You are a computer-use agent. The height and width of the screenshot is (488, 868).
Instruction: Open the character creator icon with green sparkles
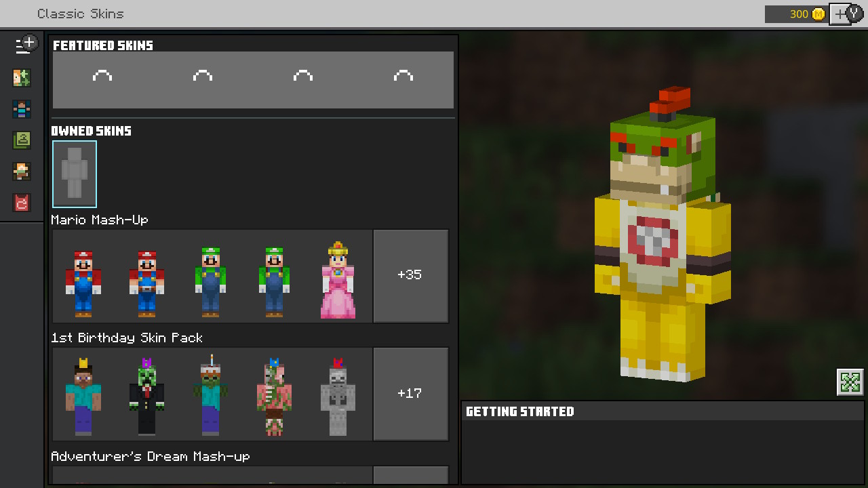(x=22, y=77)
